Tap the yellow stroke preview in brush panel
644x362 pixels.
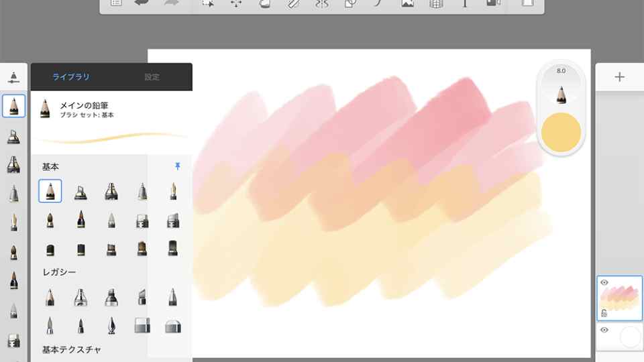pos(112,138)
